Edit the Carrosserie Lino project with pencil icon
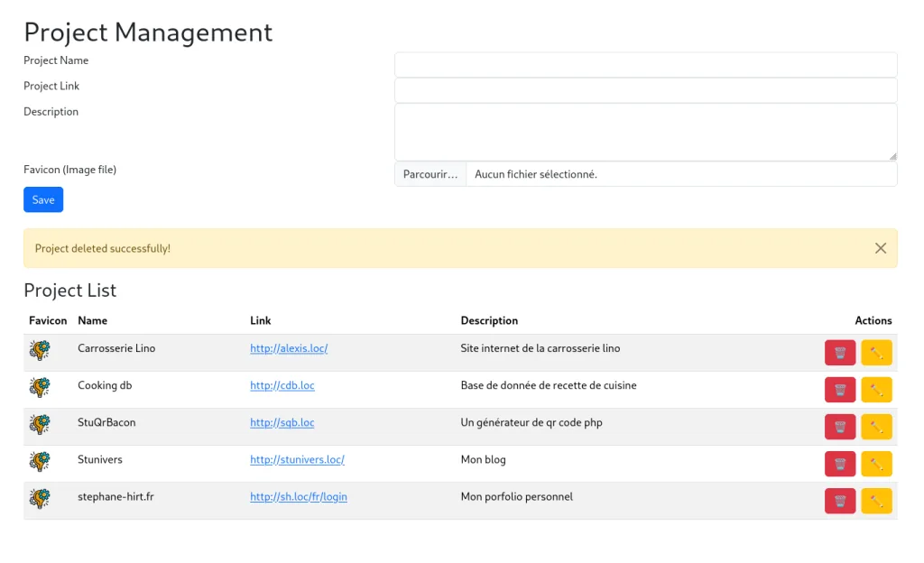This screenshot has height=563, width=924. [x=876, y=353]
